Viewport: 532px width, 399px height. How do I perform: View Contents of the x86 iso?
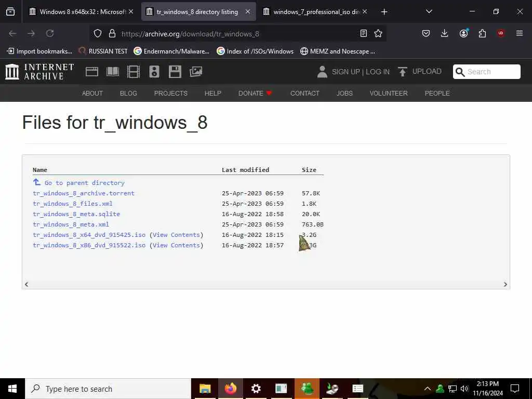click(x=176, y=245)
